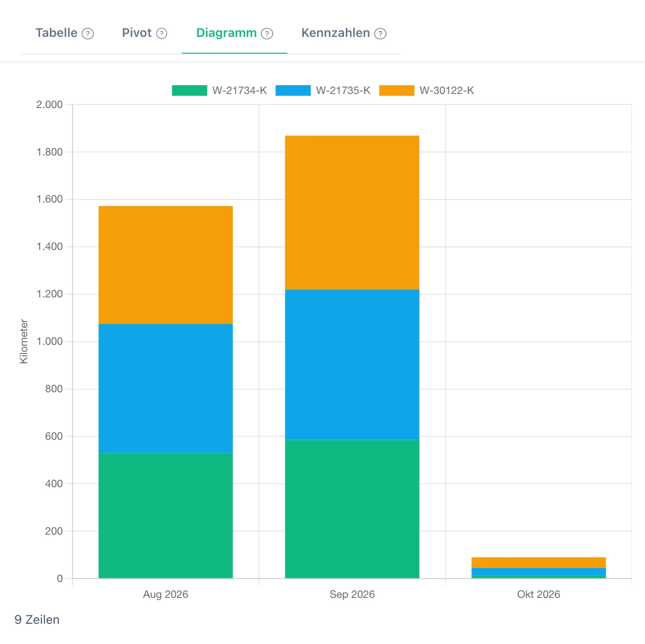Select the orange Okt 2026 bar segment
Image resolution: width=645 pixels, height=644 pixels.
click(539, 563)
